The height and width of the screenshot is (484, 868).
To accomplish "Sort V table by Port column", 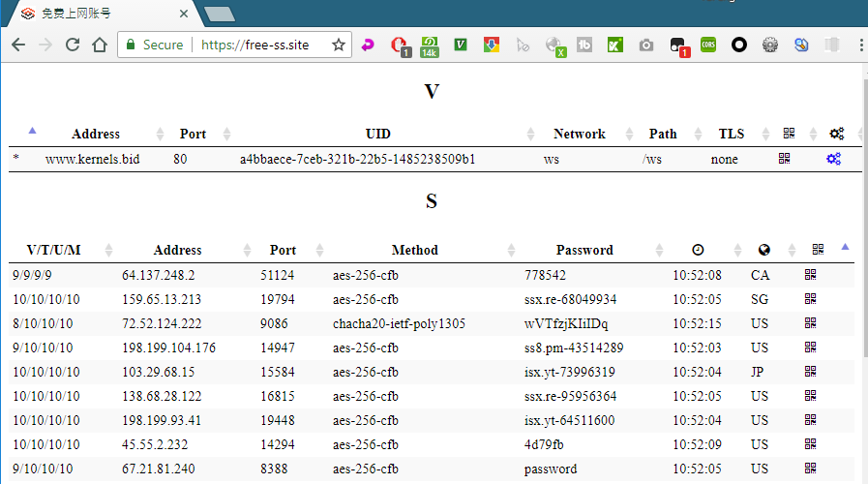I will coord(193,134).
